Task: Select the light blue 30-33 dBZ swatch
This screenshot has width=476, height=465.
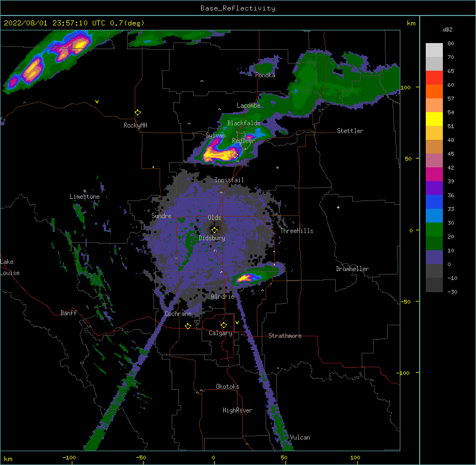Action: click(x=434, y=216)
